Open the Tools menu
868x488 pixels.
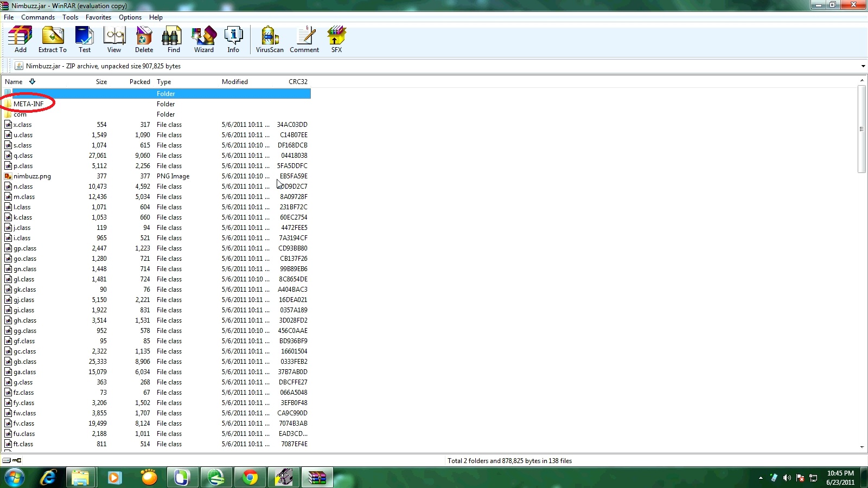(70, 17)
